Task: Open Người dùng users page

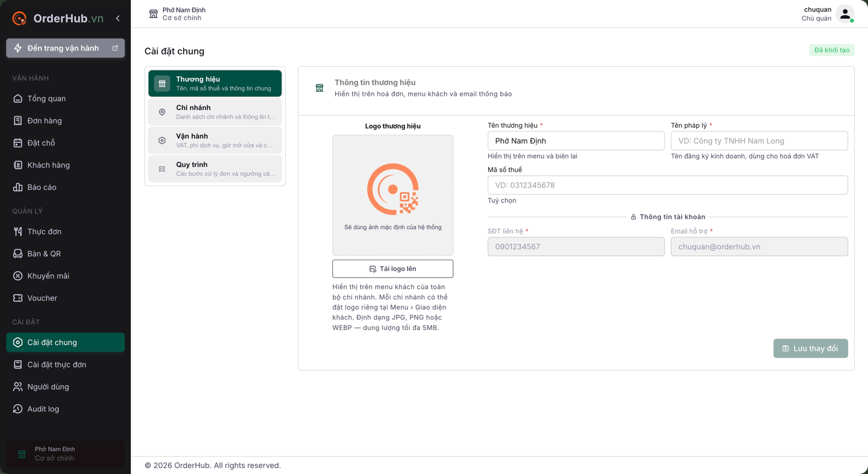Action: (x=65, y=387)
